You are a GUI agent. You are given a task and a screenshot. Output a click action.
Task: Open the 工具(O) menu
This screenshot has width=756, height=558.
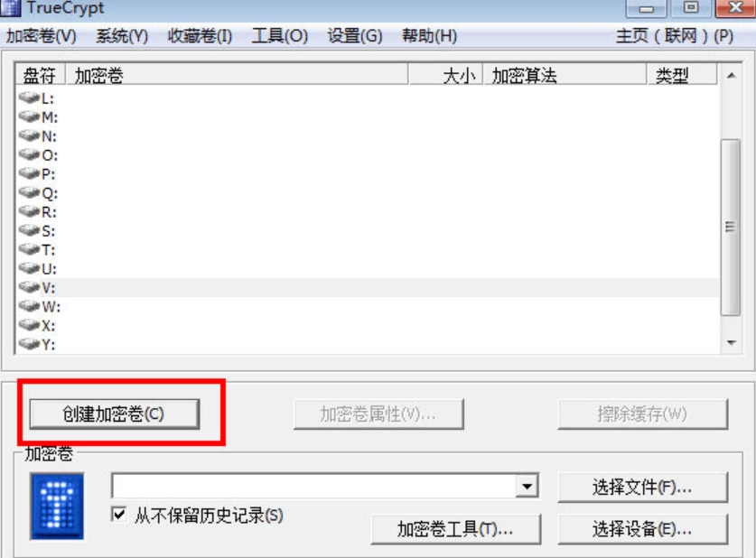click(280, 36)
